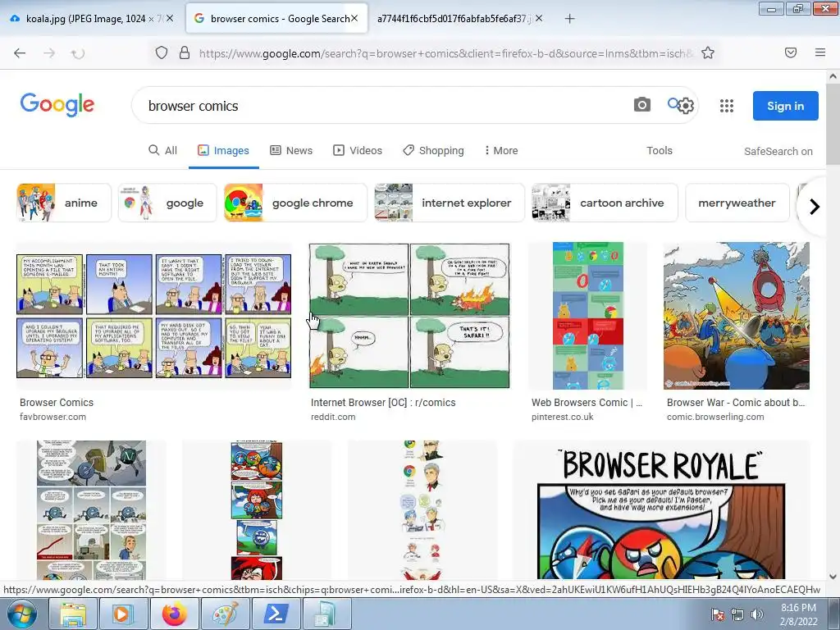The height and width of the screenshot is (630, 840).
Task: Open SafeSearch on settings
Action: 778,151
